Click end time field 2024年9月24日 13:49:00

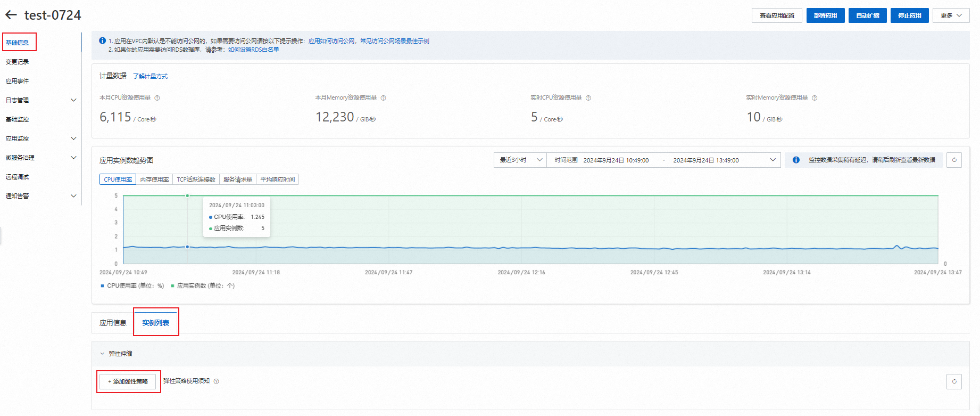[x=705, y=160]
